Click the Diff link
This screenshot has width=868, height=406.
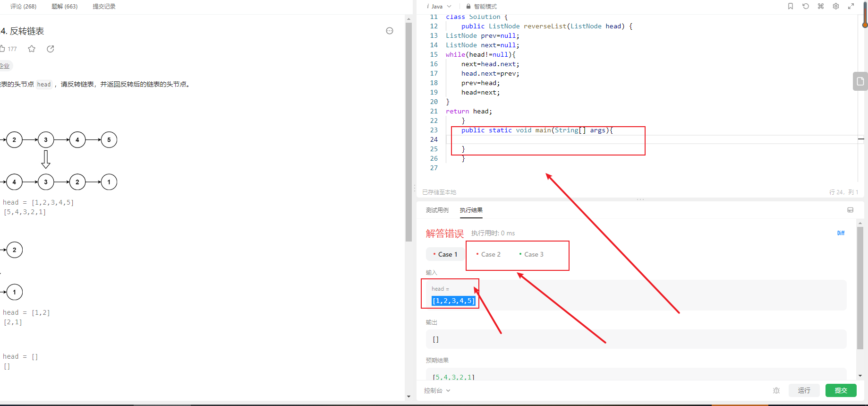click(x=841, y=233)
